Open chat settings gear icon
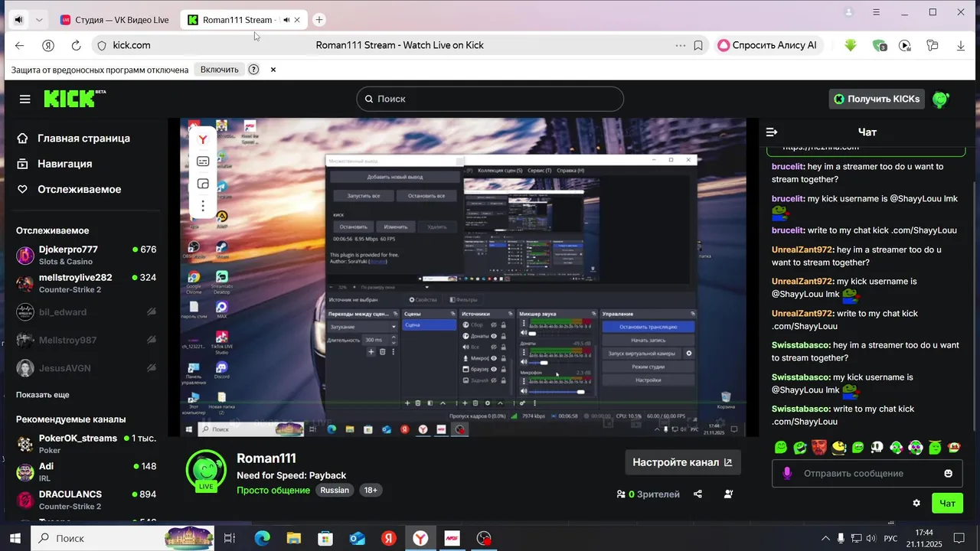 [916, 503]
